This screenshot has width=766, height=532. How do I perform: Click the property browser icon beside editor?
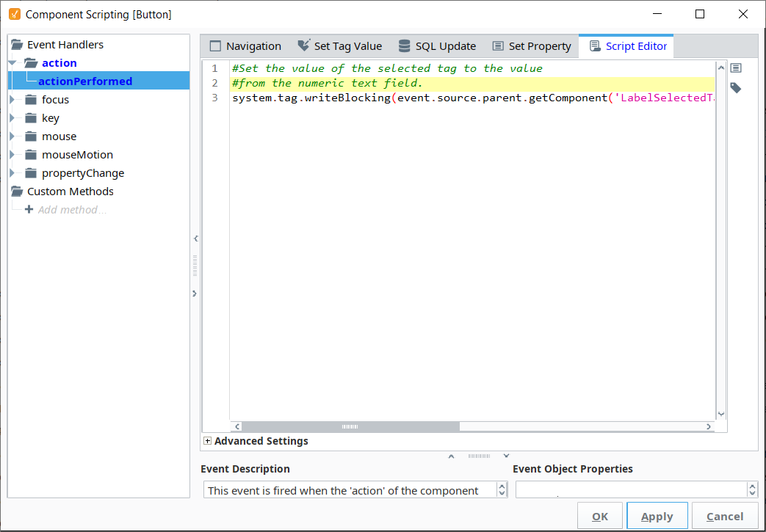point(735,68)
